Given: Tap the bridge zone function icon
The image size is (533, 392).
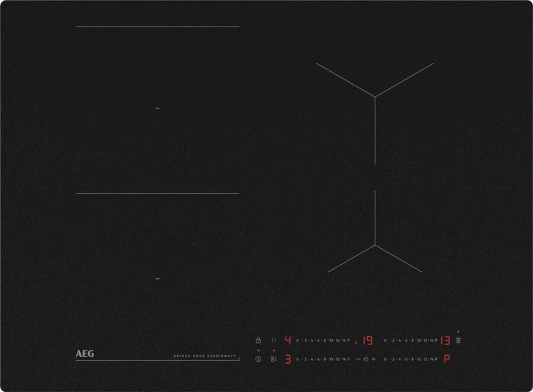Looking at the screenshot, I should (273, 359).
